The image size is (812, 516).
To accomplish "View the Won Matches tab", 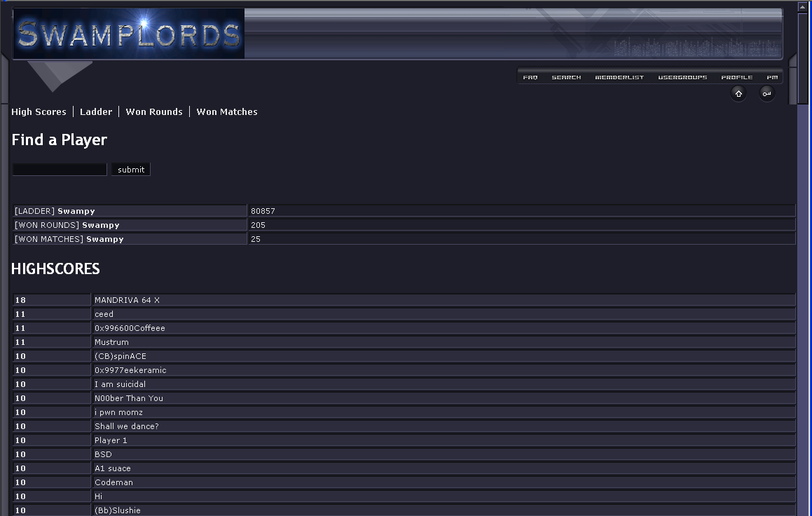I will tap(227, 112).
